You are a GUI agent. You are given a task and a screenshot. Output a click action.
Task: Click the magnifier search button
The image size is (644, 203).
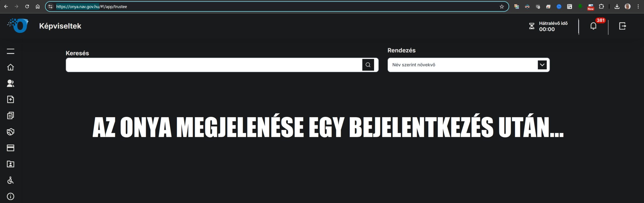[x=368, y=65]
